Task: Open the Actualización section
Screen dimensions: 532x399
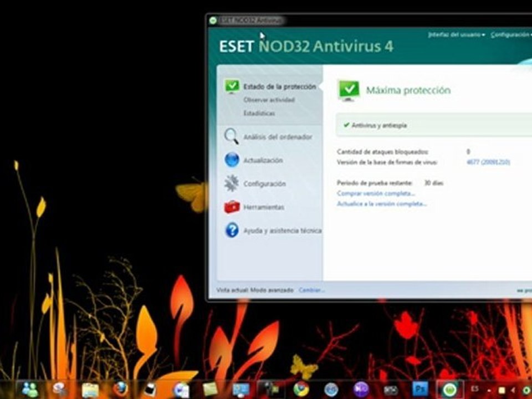Action: (x=253, y=160)
